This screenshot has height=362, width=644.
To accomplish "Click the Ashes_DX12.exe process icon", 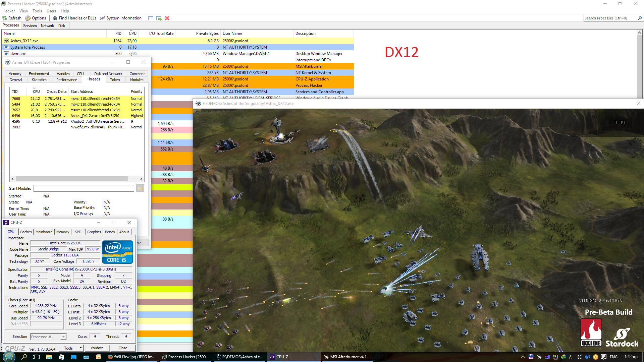I will [x=6, y=41].
